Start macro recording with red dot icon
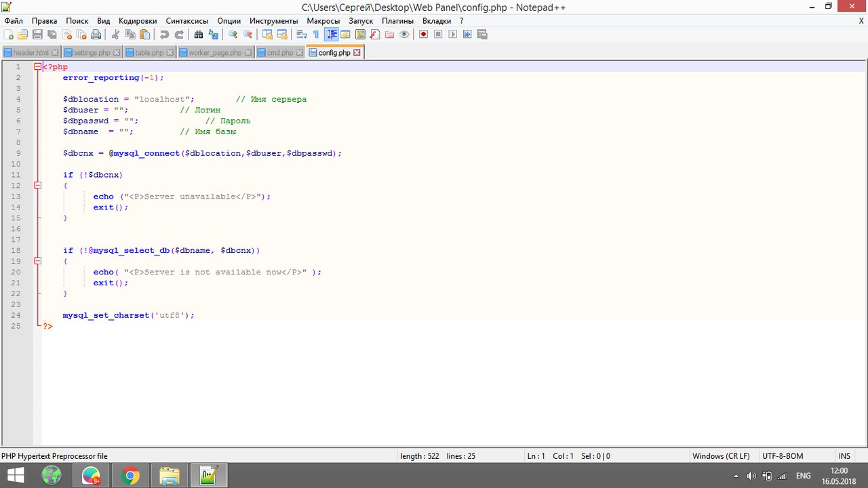The image size is (868, 488). pos(423,35)
